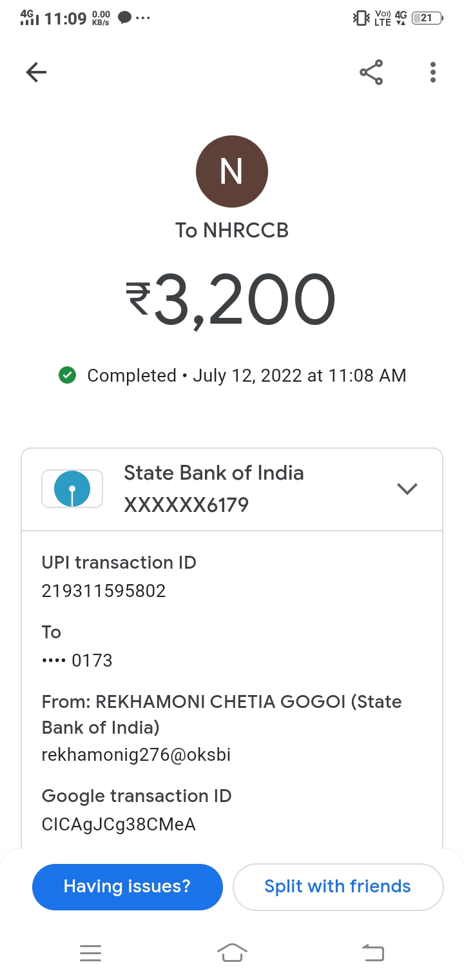Screen dimensions: 464x980
Task: Open the share icon
Action: (371, 72)
